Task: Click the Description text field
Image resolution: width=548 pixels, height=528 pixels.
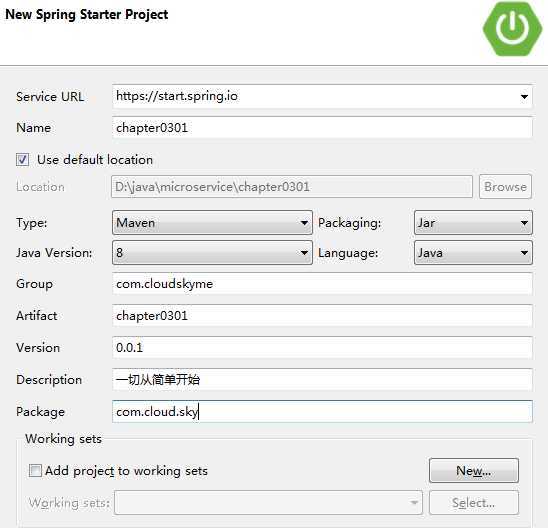Action: coord(322,379)
